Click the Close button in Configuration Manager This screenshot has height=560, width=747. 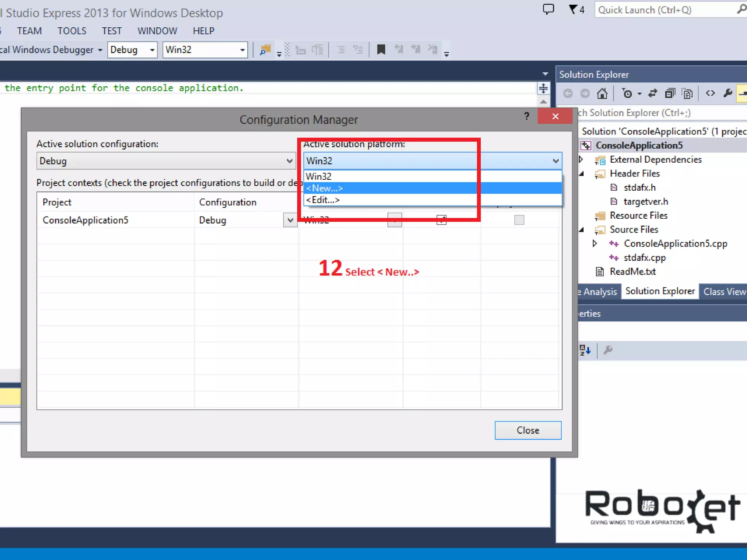(527, 430)
